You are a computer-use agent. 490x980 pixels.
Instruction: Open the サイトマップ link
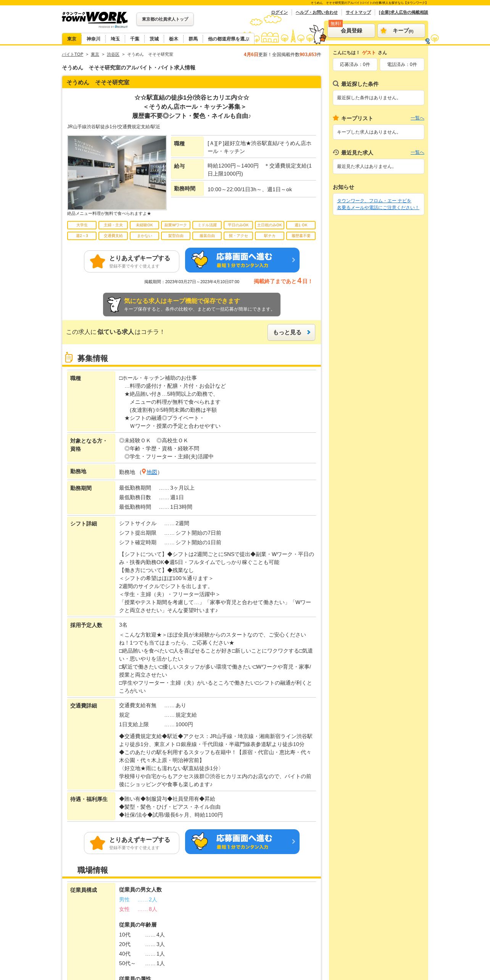click(358, 12)
